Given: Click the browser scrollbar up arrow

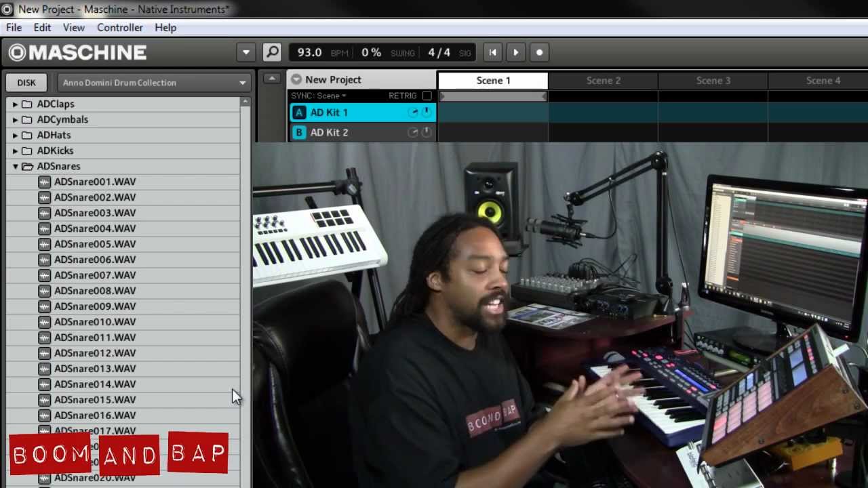Looking at the screenshot, I should [245, 102].
